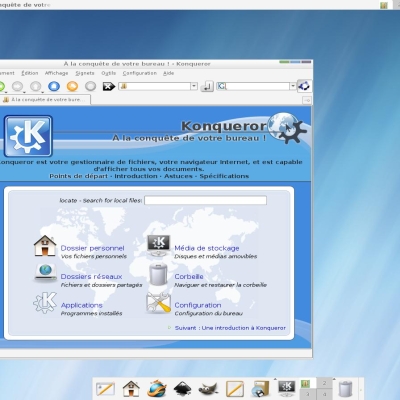Click the 'Astuces' link

coord(178,176)
